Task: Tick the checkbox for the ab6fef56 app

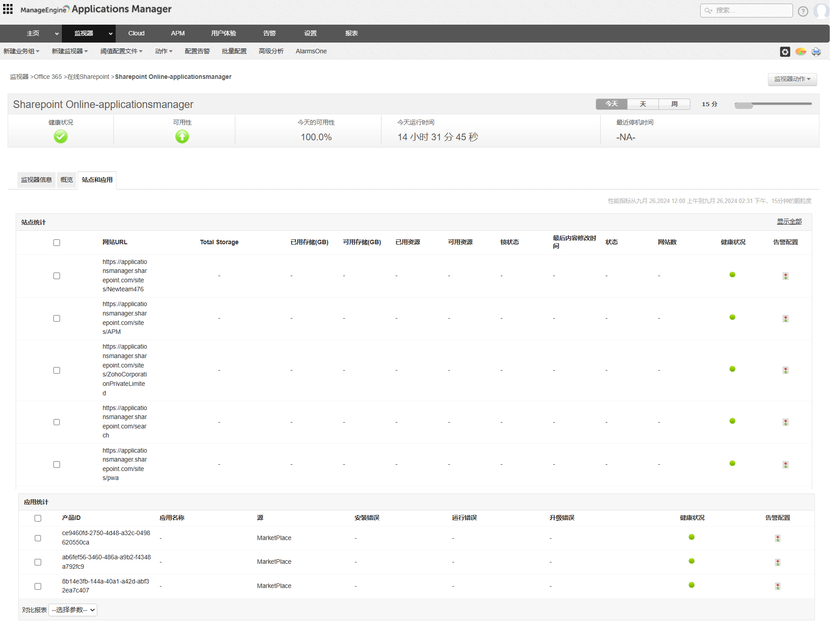Action: (x=38, y=562)
